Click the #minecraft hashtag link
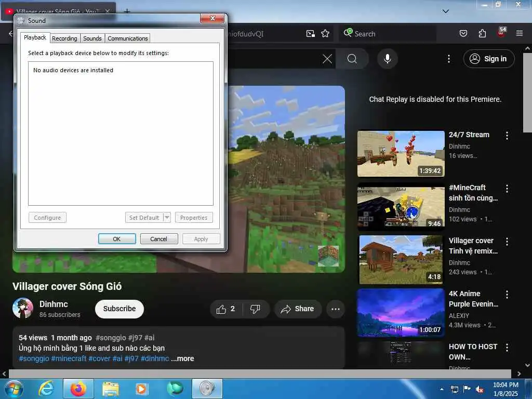This screenshot has width=532, height=399. pyautogui.click(x=69, y=358)
